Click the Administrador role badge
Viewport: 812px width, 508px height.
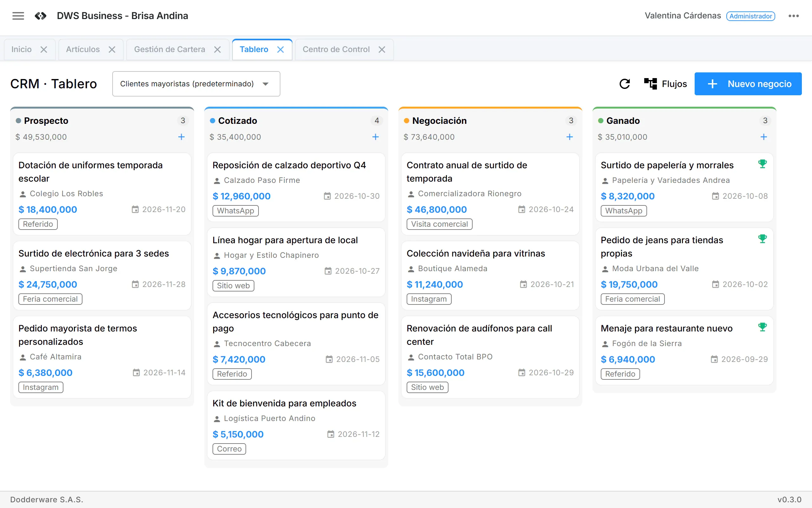click(750, 16)
